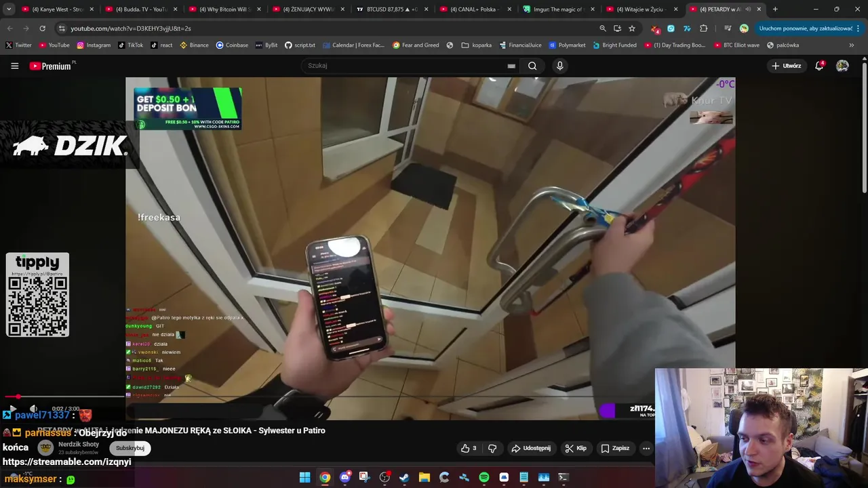Image resolution: width=868 pixels, height=488 pixels.
Task: Bookmark this page with the star
Action: pos(632,28)
